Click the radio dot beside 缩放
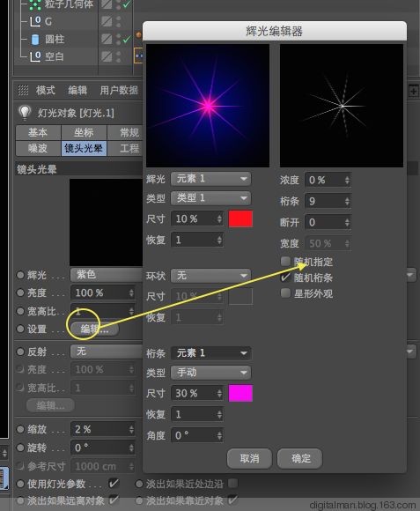The width and height of the screenshot is (420, 511). 20,429
